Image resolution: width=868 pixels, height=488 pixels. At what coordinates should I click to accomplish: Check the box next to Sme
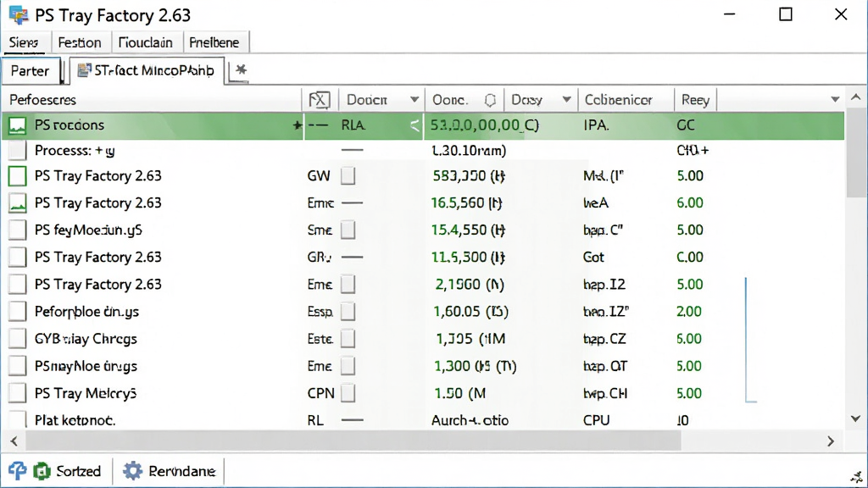[x=348, y=230]
